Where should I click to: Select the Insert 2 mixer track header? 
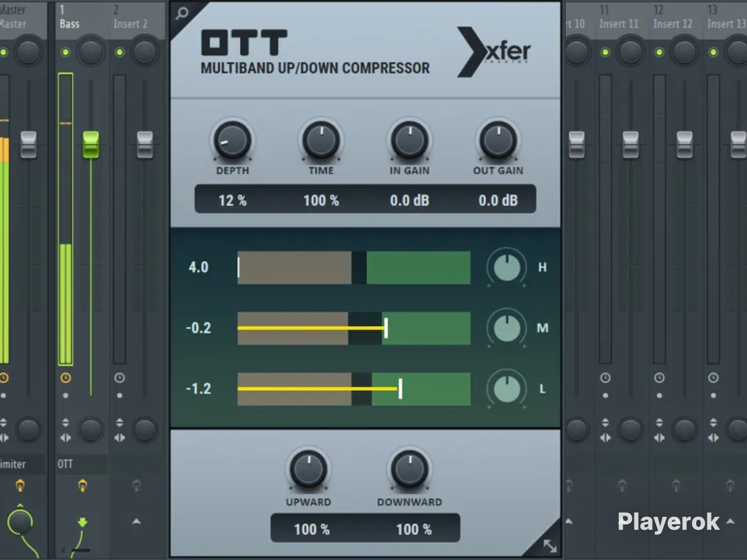coord(135,17)
